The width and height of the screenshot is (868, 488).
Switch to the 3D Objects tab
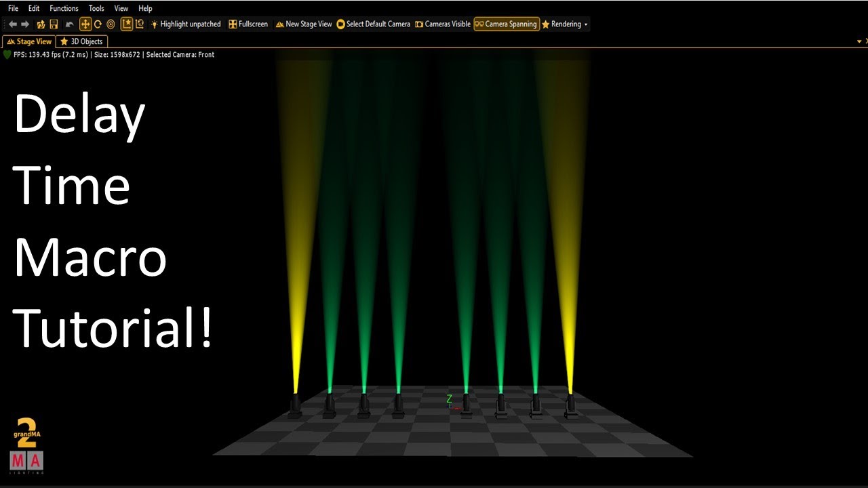click(81, 41)
